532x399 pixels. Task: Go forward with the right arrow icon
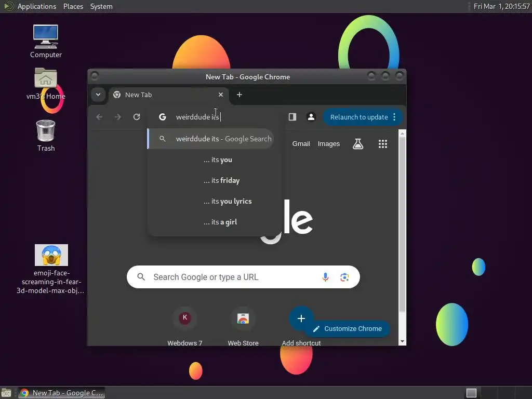tap(118, 117)
